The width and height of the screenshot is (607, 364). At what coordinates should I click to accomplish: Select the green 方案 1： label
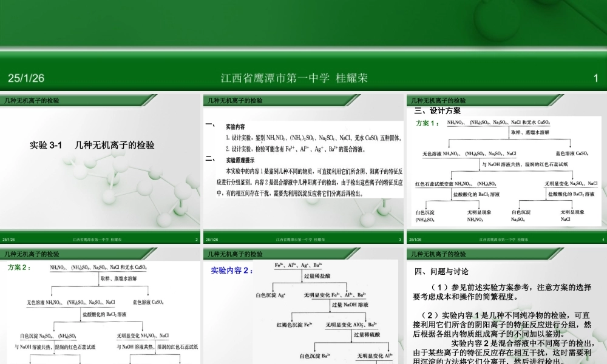pyautogui.click(x=427, y=123)
